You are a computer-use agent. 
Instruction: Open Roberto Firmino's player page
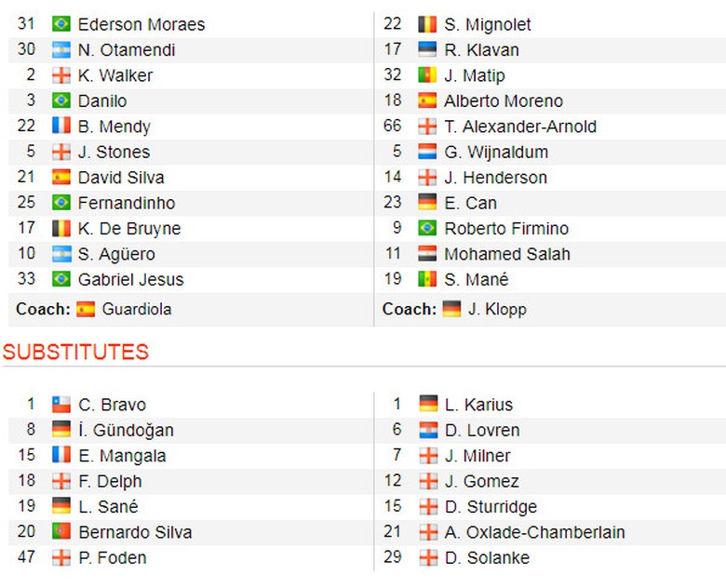[x=506, y=229]
